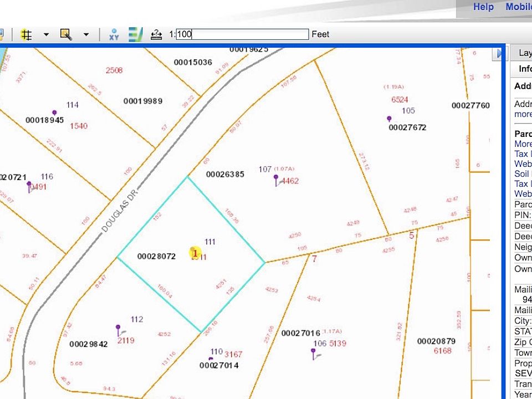Viewport: 532px width, 399px height.
Task: Click the DOUGLAS DR road label
Action: coord(119,217)
